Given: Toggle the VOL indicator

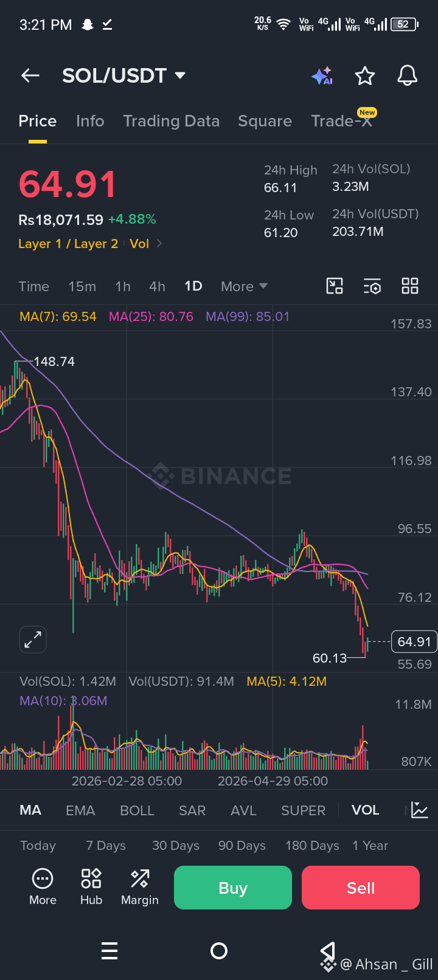Looking at the screenshot, I should (365, 810).
